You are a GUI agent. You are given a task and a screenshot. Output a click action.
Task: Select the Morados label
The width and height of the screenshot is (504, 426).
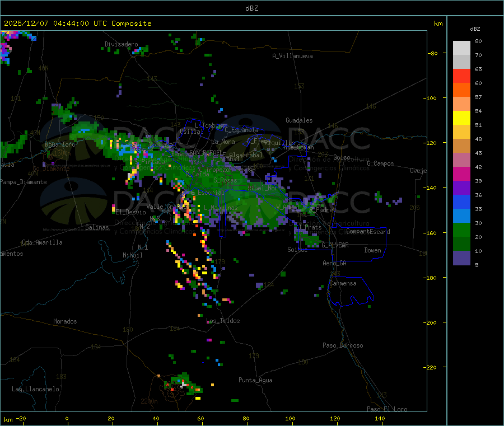tap(65, 321)
